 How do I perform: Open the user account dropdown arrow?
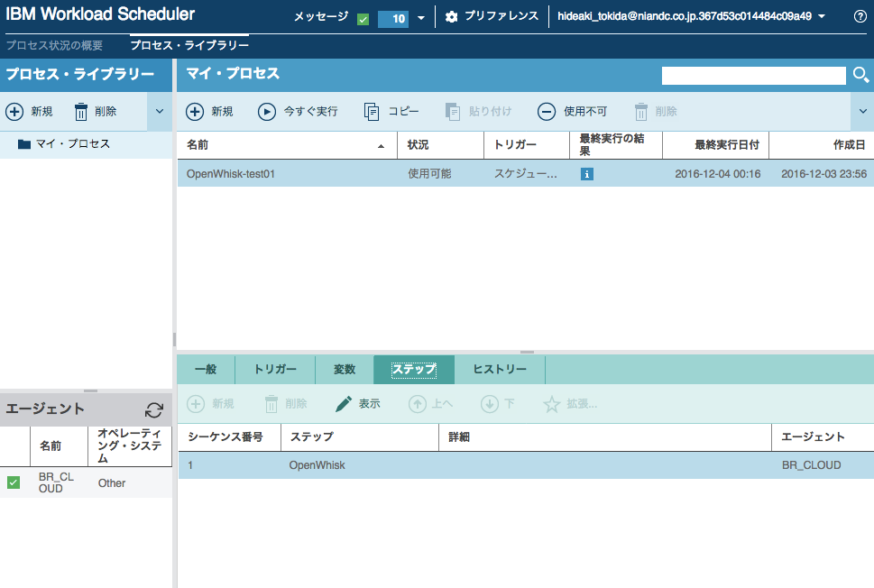[x=822, y=17]
